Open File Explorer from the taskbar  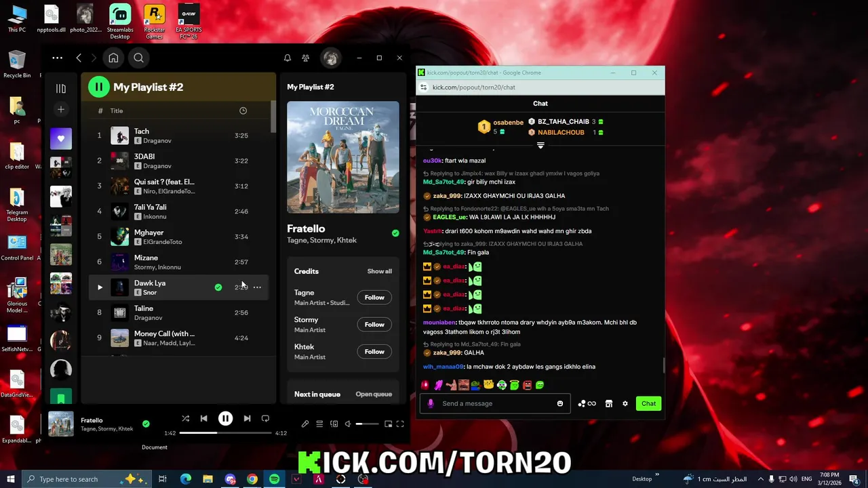[208, 479]
